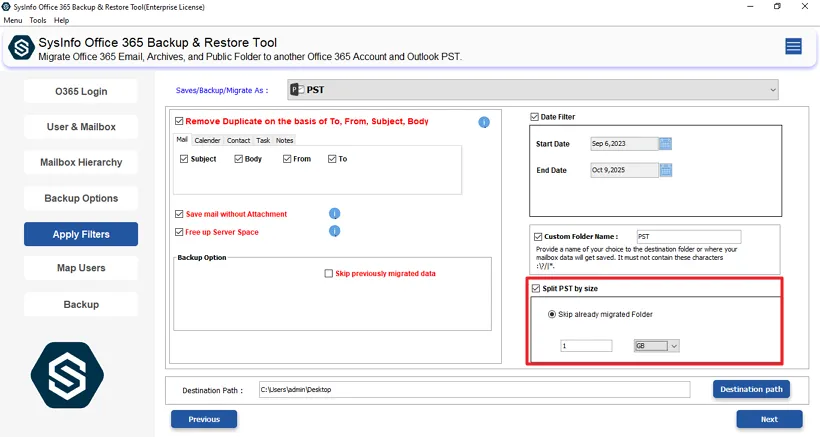Click the hamburger menu icon in header

click(x=793, y=46)
